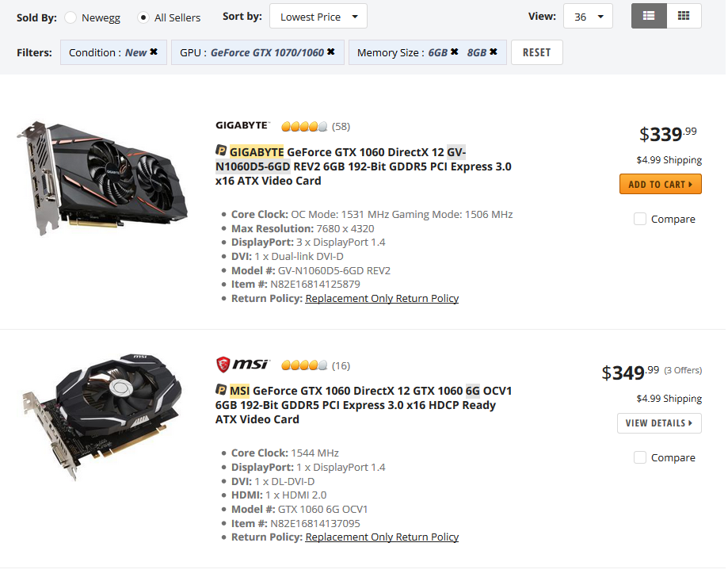Viewport: 728px width, 581px height.
Task: Remove the Condition New filter
Action: (x=154, y=52)
